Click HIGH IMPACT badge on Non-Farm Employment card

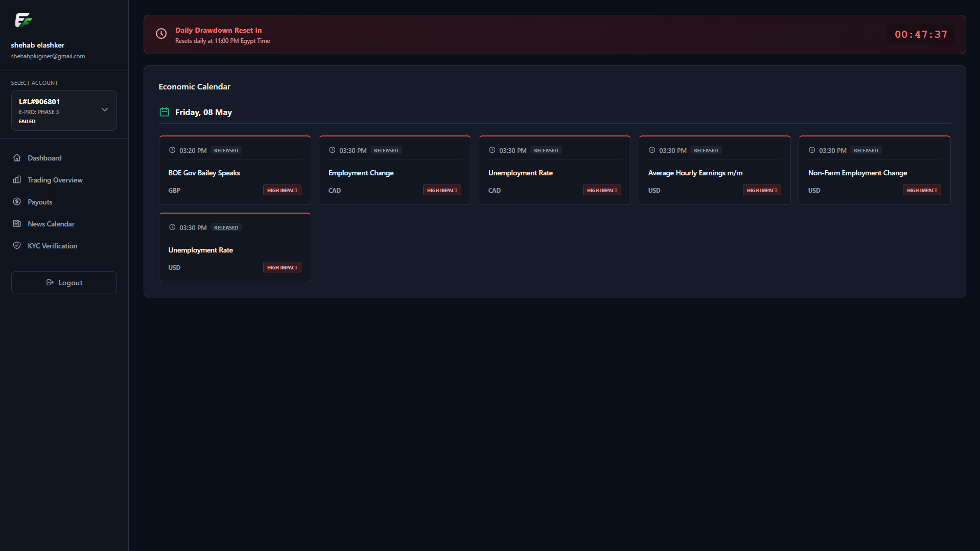922,190
